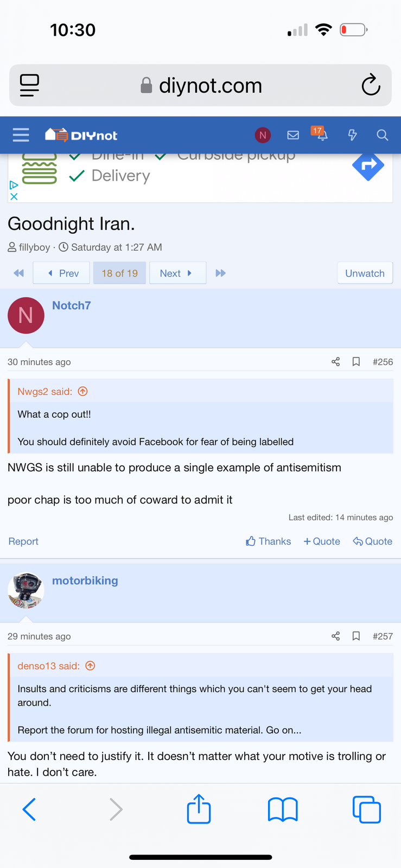
Task: Expand the denso13 quoted post
Action: (x=91, y=666)
